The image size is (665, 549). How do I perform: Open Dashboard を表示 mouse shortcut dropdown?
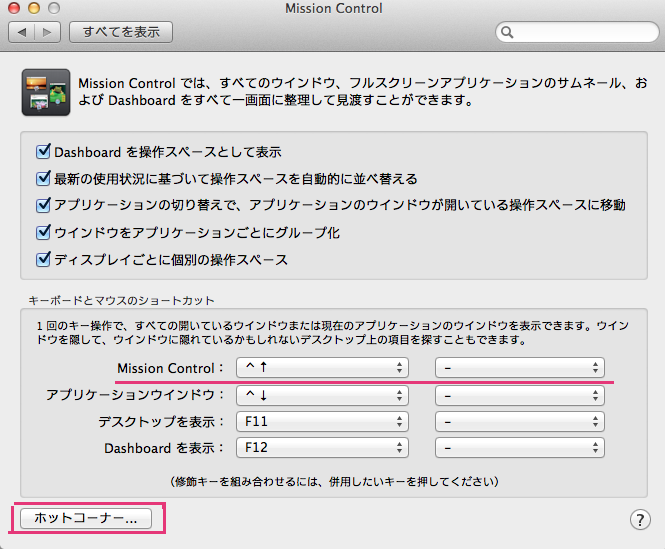520,447
